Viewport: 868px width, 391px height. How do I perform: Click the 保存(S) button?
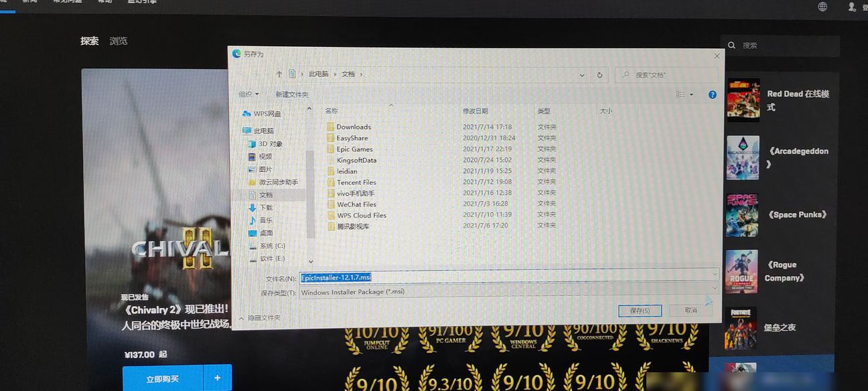tap(640, 310)
